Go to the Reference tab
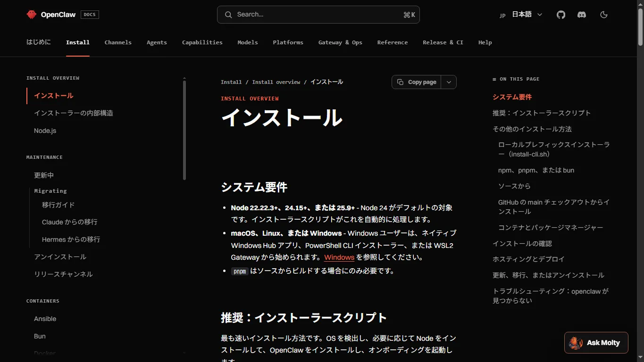Image resolution: width=644 pixels, height=362 pixels. [x=393, y=42]
